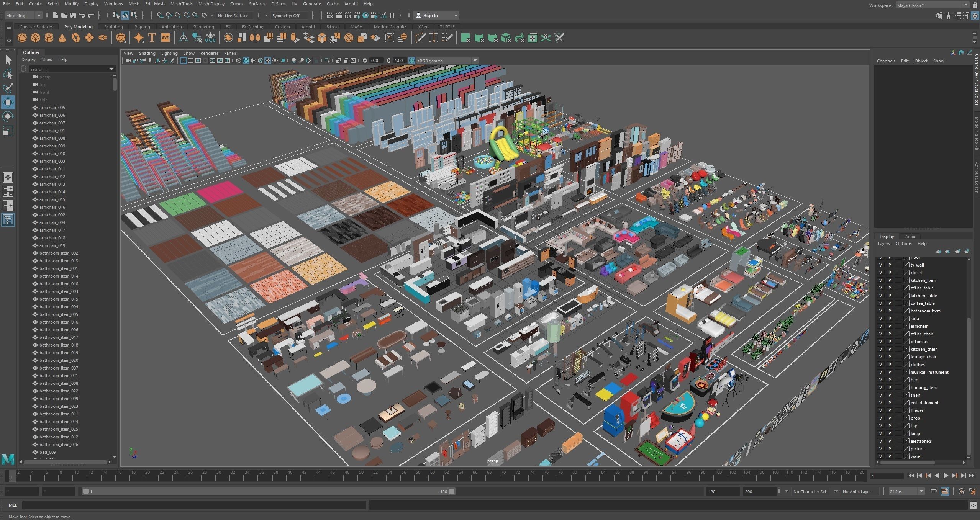Open the 24 fps frame rate dropdown
The width and height of the screenshot is (980, 520).
[x=921, y=491]
